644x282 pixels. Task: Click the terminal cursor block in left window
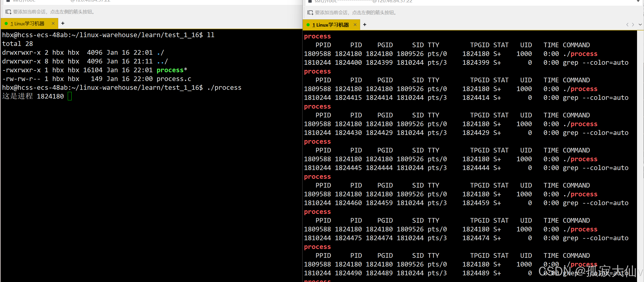pos(70,96)
